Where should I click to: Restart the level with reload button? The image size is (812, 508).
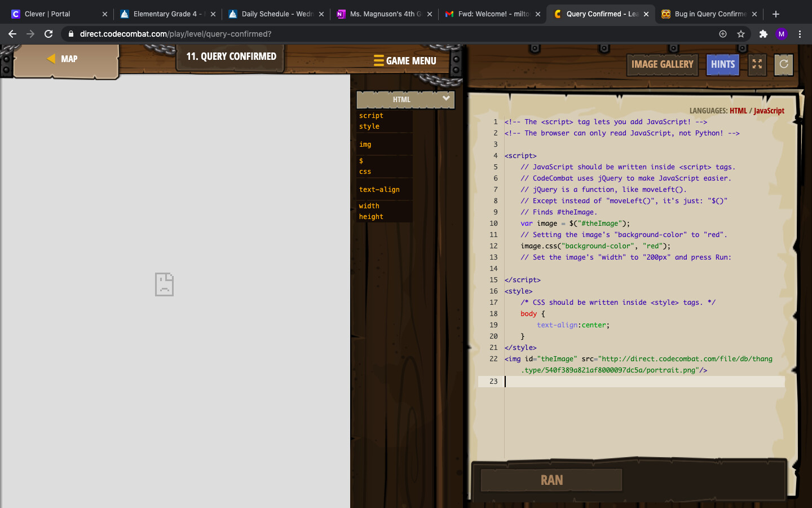784,64
